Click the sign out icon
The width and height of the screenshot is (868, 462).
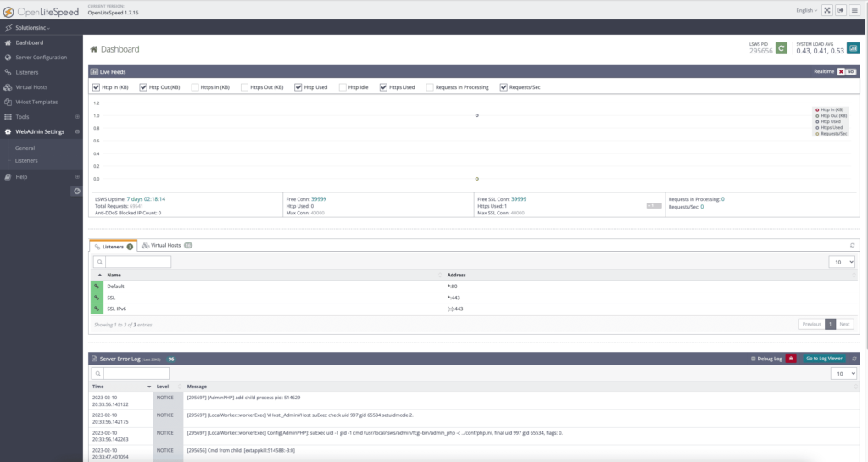841,10
